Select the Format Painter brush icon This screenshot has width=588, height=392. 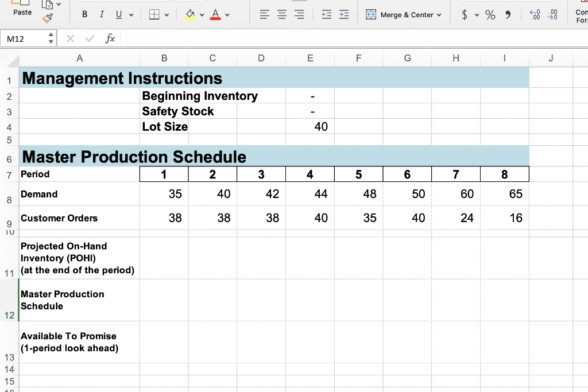(47, 18)
